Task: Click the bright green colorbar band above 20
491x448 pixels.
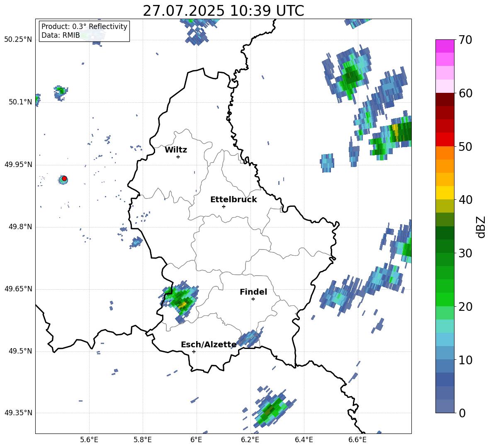Action: coord(445,299)
